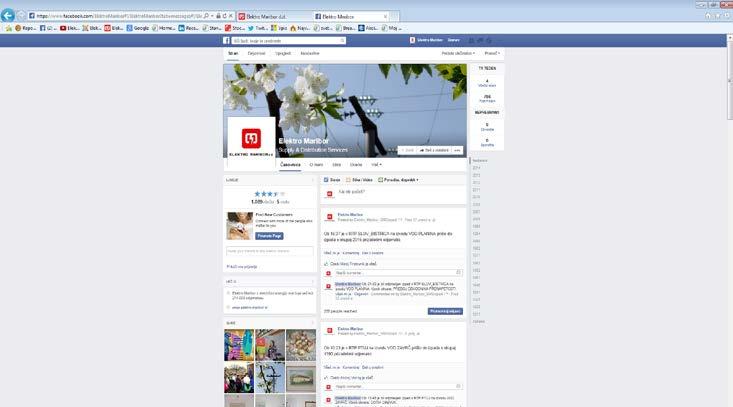This screenshot has height=407, width=733.
Task: Open the power pole blossom photo thumbnail
Action: (x=270, y=377)
